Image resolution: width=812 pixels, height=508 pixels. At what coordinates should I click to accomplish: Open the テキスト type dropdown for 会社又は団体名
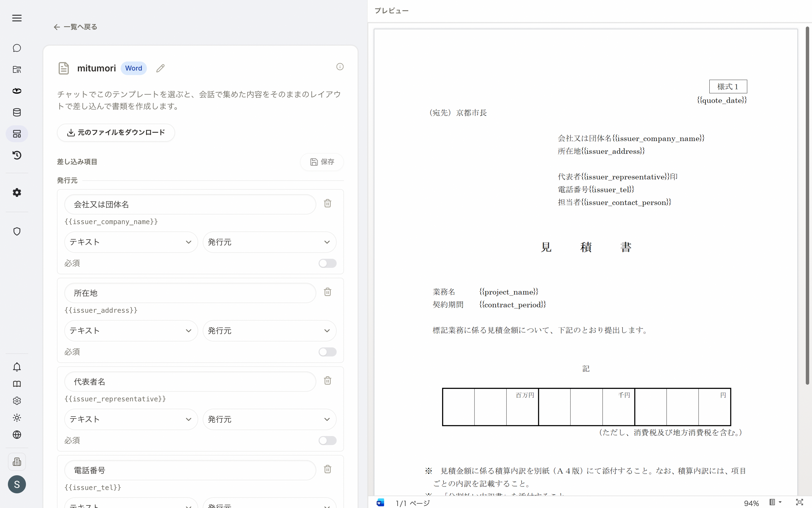131,242
